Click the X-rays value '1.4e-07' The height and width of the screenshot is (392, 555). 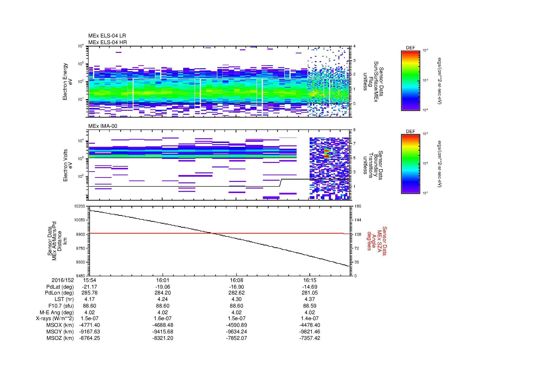[310, 318]
